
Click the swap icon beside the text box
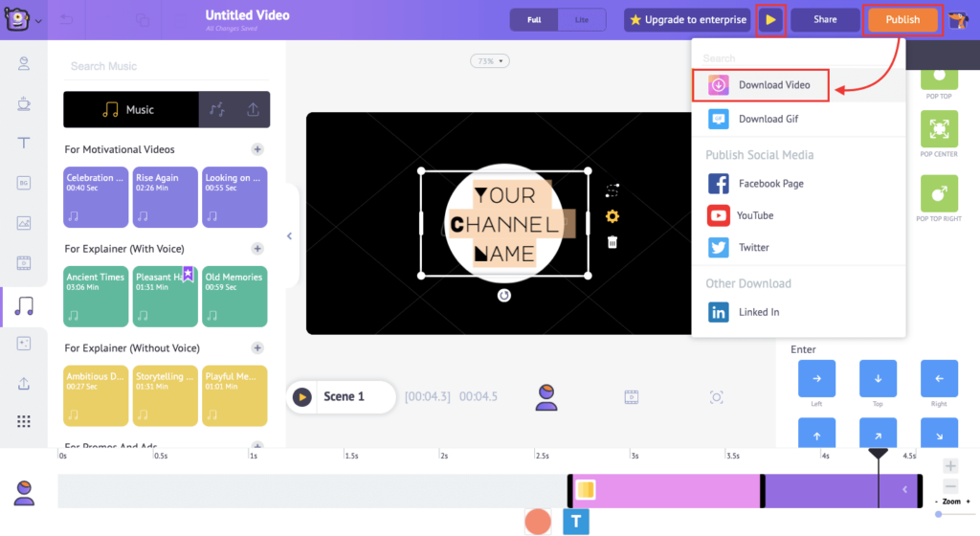pos(612,190)
